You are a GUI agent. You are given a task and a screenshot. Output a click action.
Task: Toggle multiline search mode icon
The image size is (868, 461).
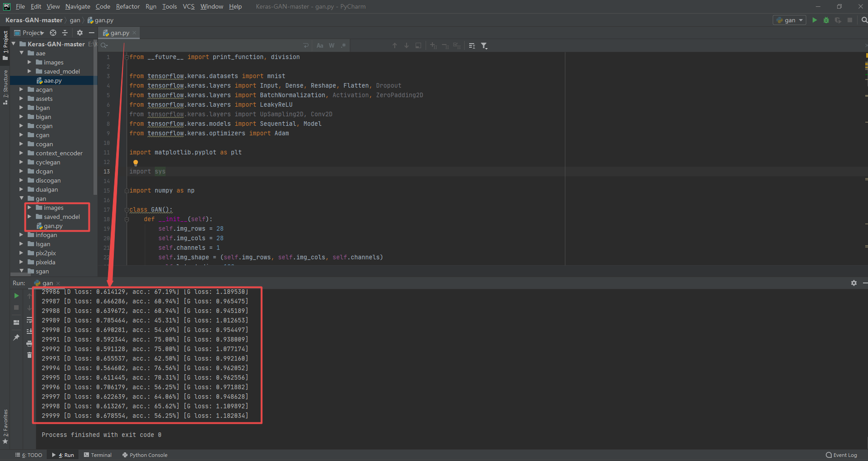(x=472, y=45)
